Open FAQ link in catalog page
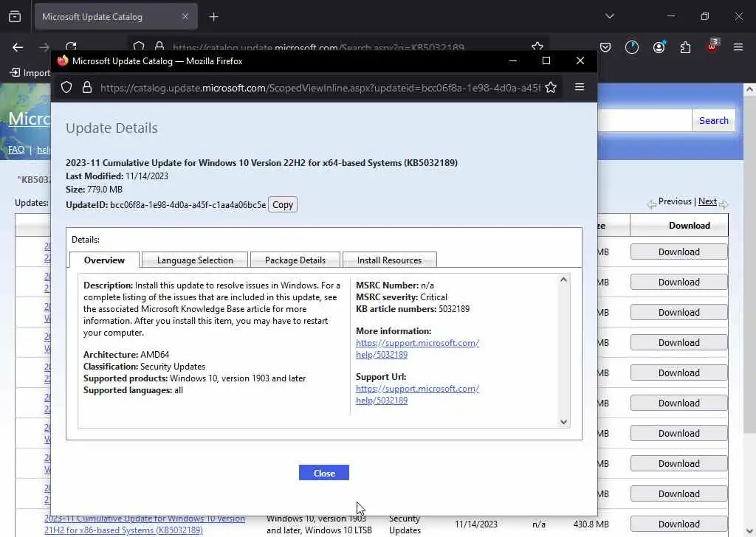Viewport: 756px width, 537px height. [x=16, y=149]
